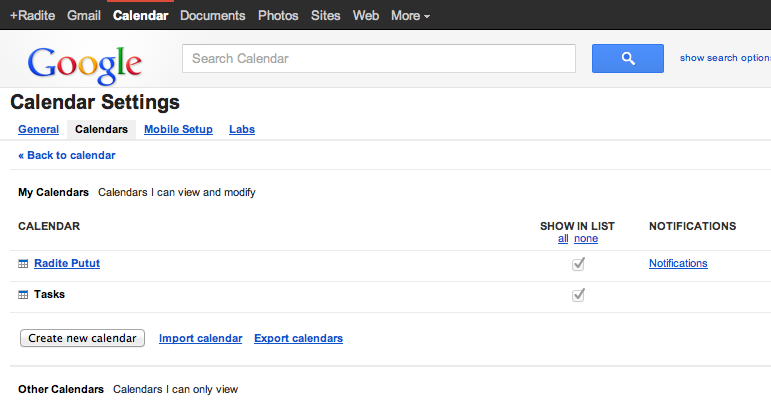Open Notifications for Radite Putut calendar
This screenshot has width=771, height=406.
[x=678, y=263]
